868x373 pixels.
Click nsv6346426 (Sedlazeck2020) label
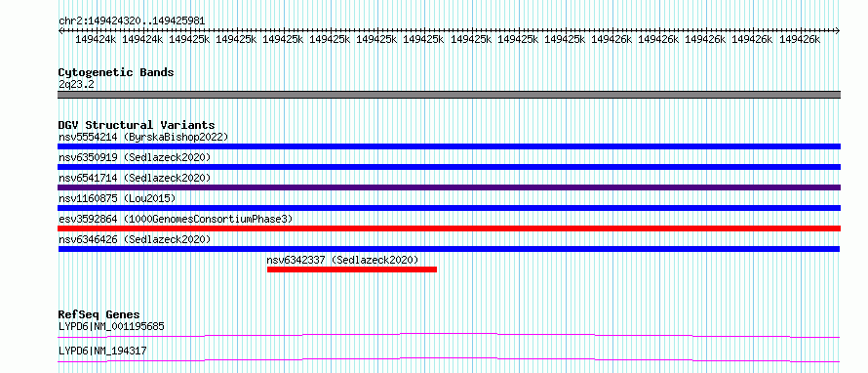coord(135,239)
